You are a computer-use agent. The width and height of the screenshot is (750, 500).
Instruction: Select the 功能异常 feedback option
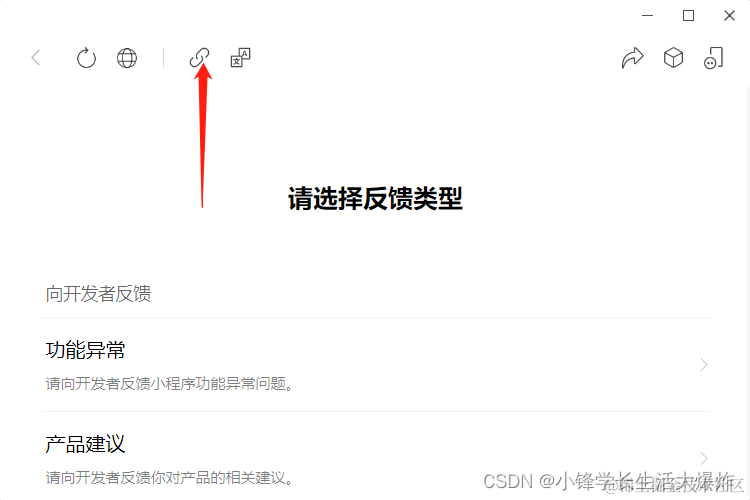[x=376, y=365]
